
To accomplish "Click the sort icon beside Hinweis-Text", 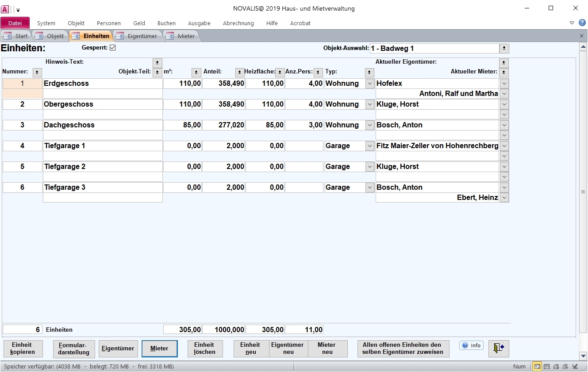I will pyautogui.click(x=157, y=63).
